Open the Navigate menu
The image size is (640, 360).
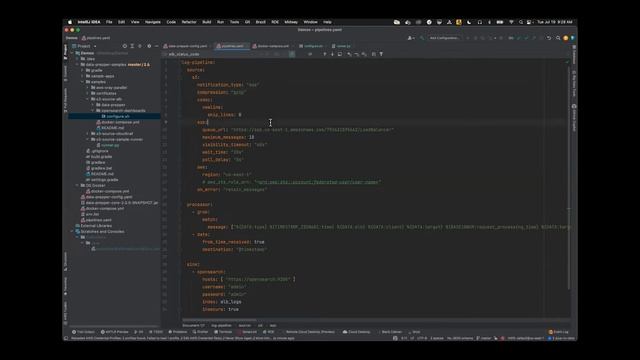click(153, 22)
